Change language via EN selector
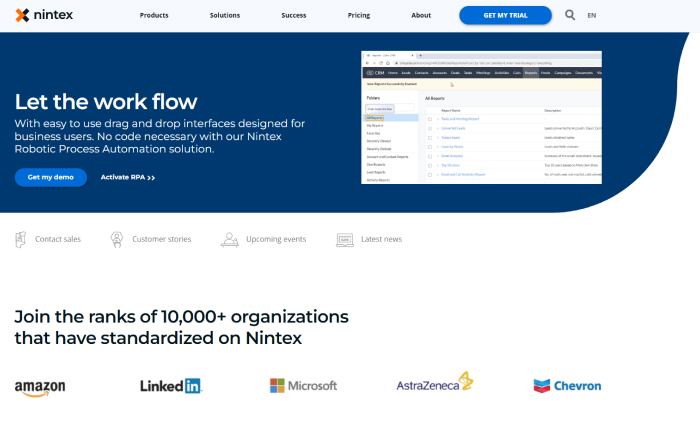This screenshot has width=700, height=423. (592, 15)
